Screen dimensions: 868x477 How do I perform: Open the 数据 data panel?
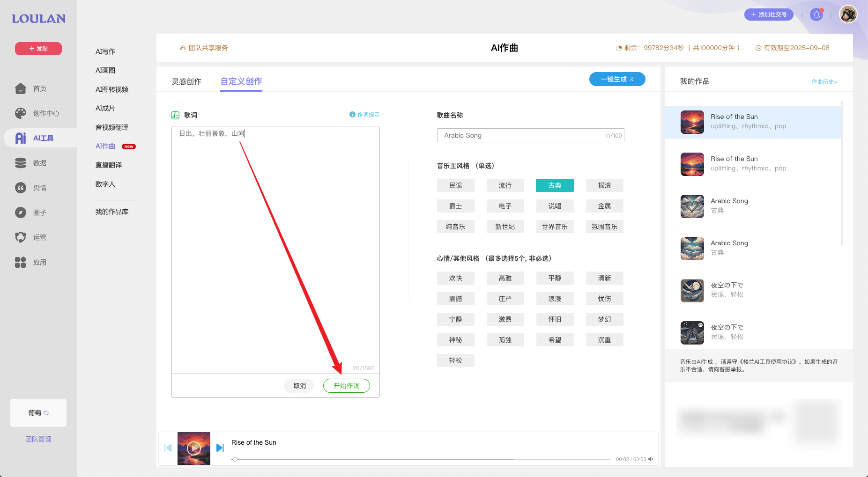coord(39,162)
